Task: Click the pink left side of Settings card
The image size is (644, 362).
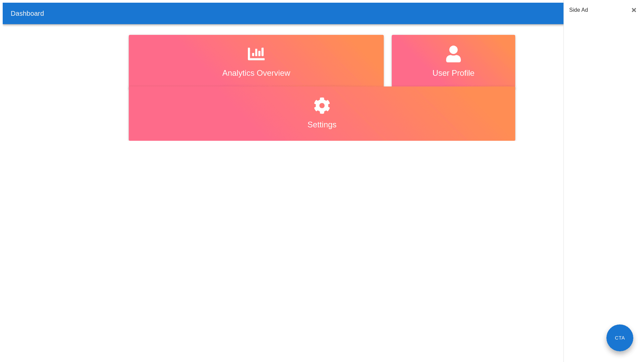Action: click(161, 114)
